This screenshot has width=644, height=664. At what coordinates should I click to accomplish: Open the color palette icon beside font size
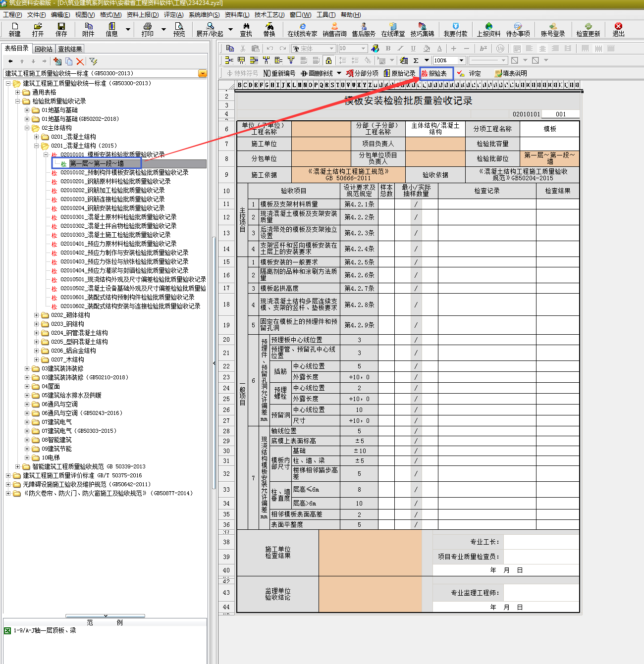coord(375,49)
